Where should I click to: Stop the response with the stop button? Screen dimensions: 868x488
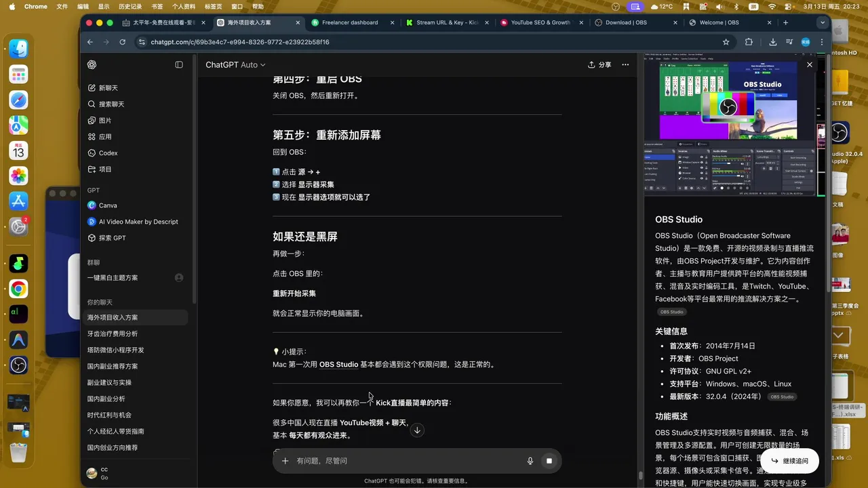click(x=549, y=461)
